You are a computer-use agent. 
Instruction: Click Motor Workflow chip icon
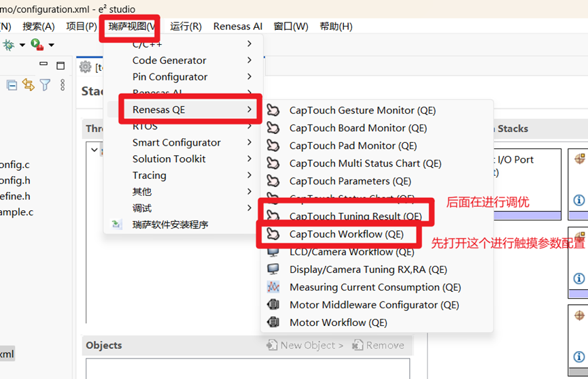[273, 322]
